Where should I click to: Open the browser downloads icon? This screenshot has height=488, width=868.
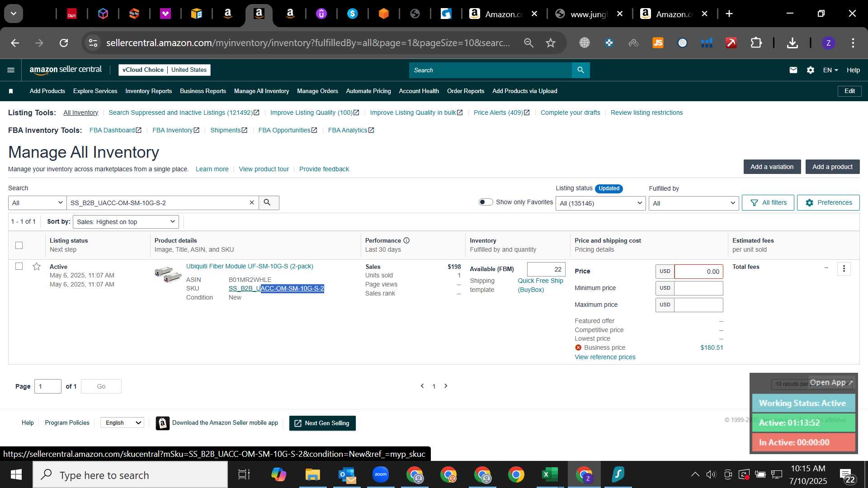[792, 43]
